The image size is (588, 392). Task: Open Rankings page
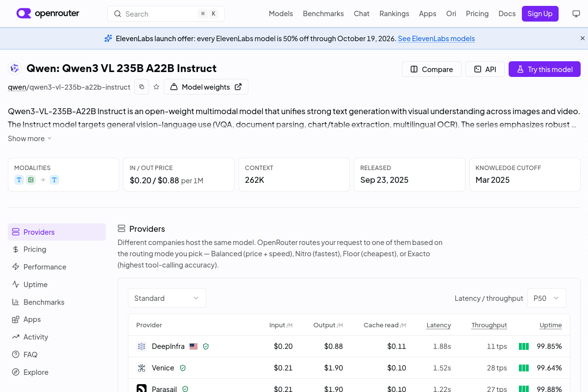pos(394,14)
